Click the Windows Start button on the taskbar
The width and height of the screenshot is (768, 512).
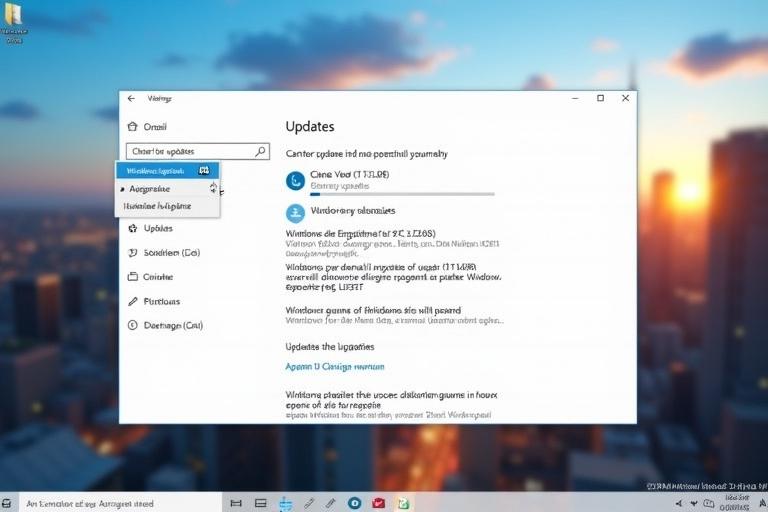point(8,504)
